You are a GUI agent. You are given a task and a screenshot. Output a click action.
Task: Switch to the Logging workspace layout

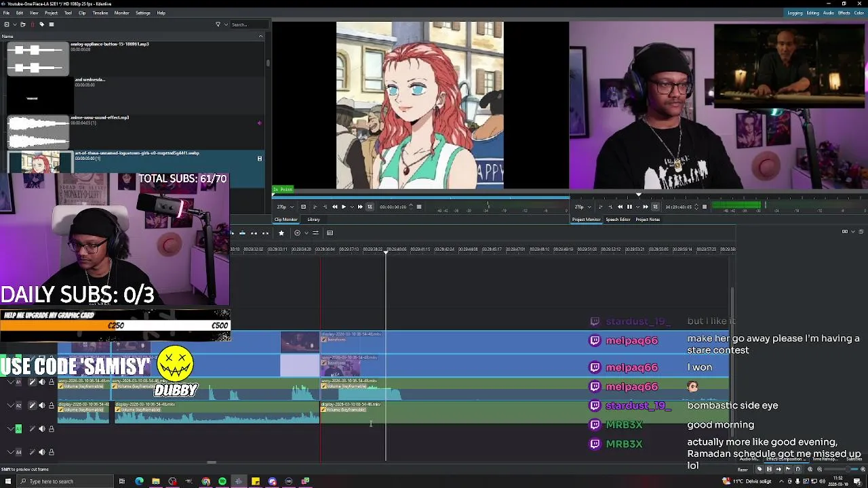click(x=795, y=13)
